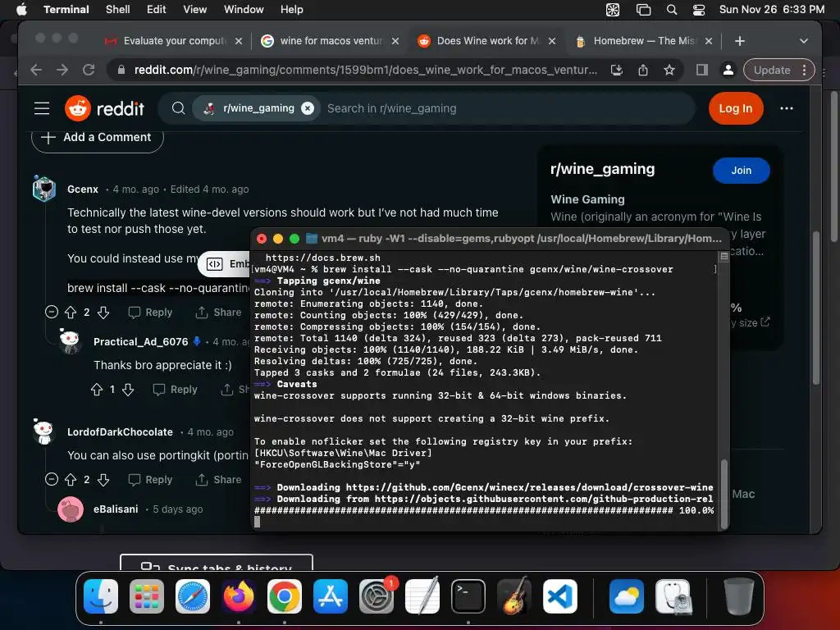The image size is (840, 630).
Task: Open eBalisani user profile
Action: [116, 509]
